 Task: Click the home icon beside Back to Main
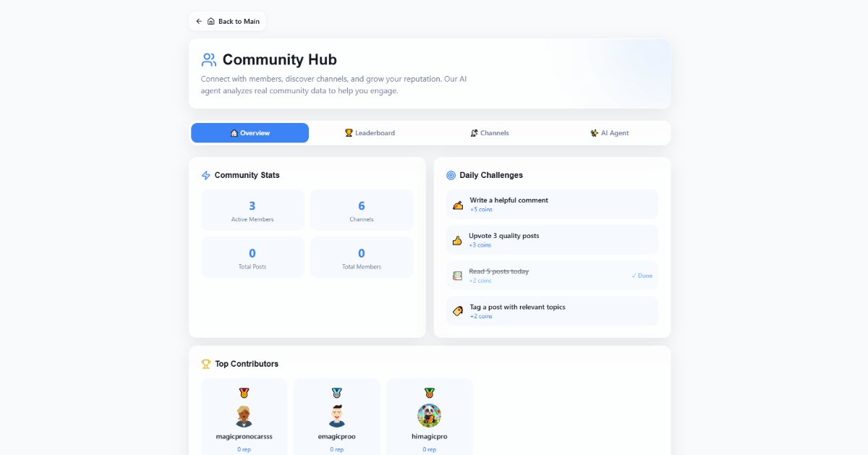pos(210,22)
